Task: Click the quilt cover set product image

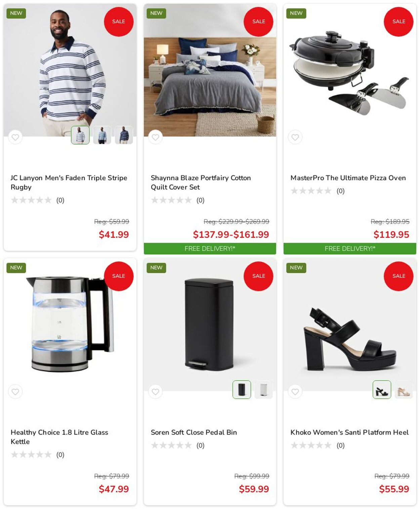Action: pyautogui.click(x=210, y=70)
